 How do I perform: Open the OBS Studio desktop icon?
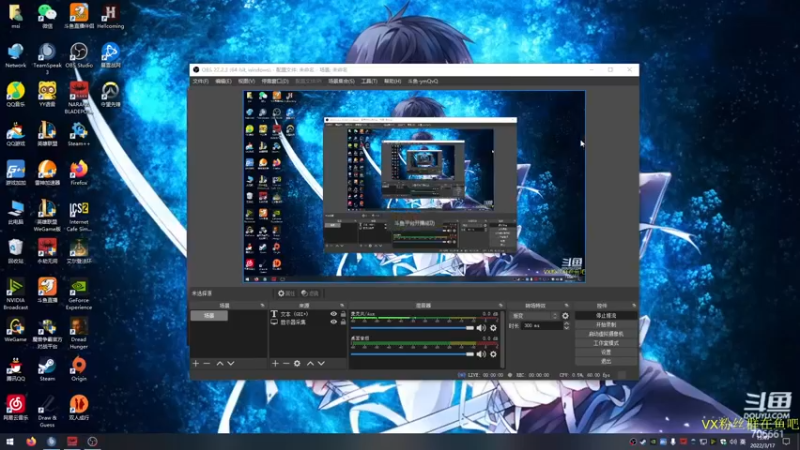click(79, 56)
